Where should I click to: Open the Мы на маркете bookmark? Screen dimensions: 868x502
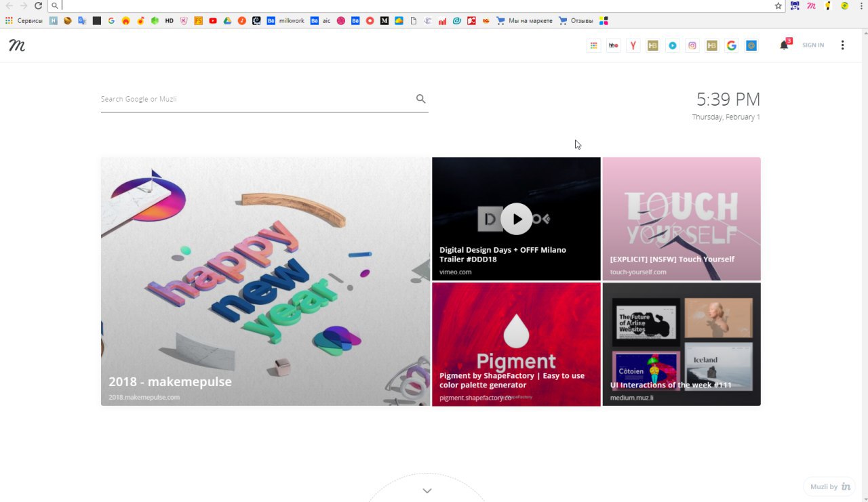(x=524, y=21)
